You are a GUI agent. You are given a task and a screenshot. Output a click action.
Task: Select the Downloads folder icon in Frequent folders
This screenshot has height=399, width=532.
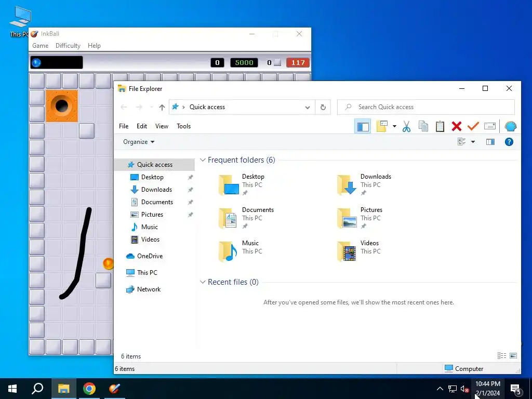coord(347,185)
